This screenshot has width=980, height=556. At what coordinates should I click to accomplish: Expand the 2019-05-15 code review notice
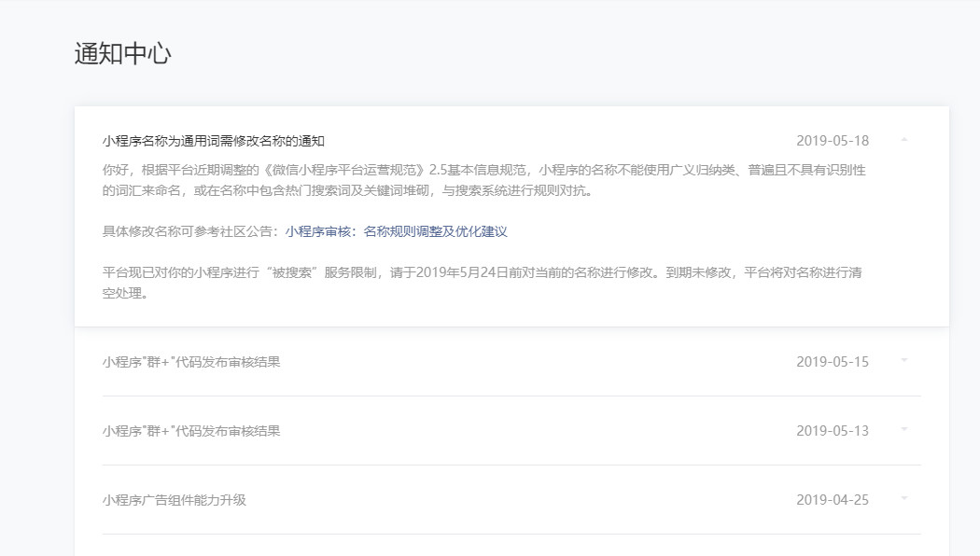pos(904,361)
